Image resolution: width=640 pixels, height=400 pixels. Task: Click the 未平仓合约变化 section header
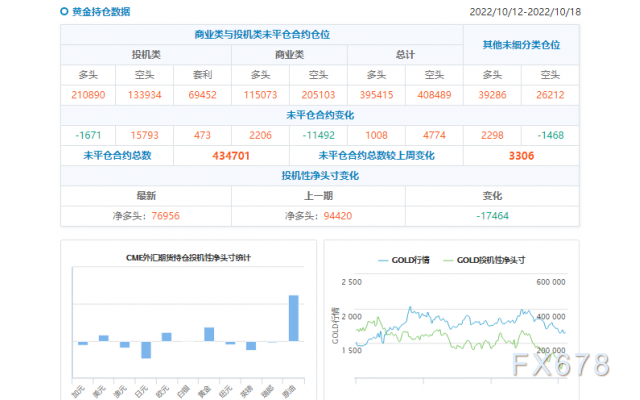(320, 115)
